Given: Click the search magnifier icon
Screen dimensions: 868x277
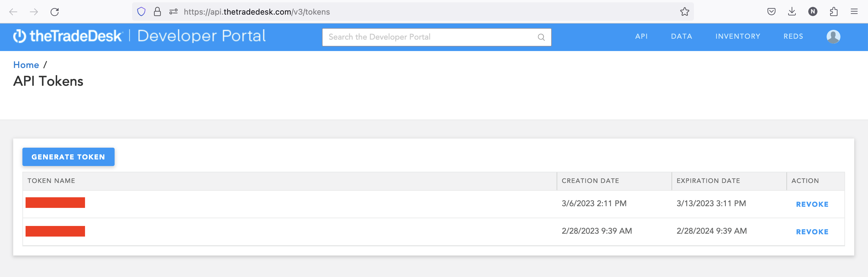Looking at the screenshot, I should click(541, 37).
